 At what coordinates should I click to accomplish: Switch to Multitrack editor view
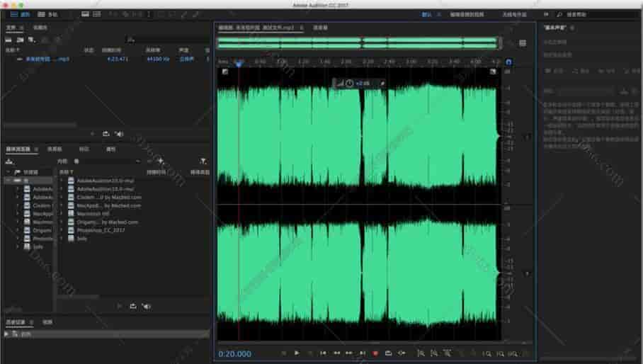coord(48,14)
